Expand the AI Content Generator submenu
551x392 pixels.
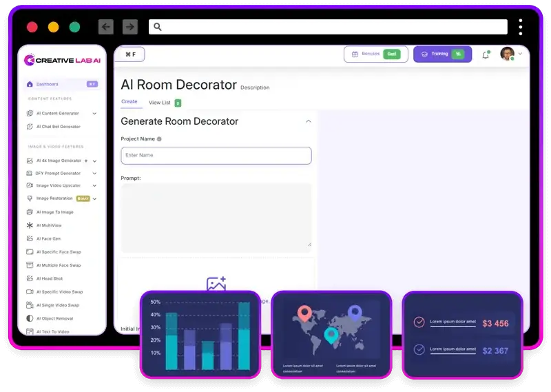coord(94,114)
